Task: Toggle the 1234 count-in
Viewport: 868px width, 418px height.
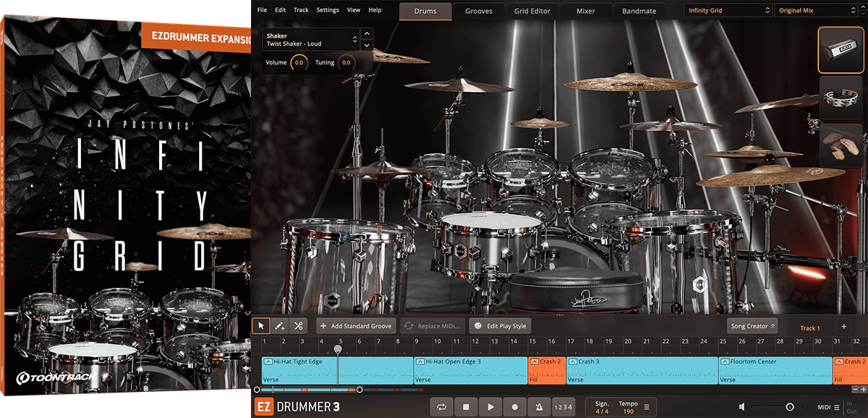Action: (563, 407)
